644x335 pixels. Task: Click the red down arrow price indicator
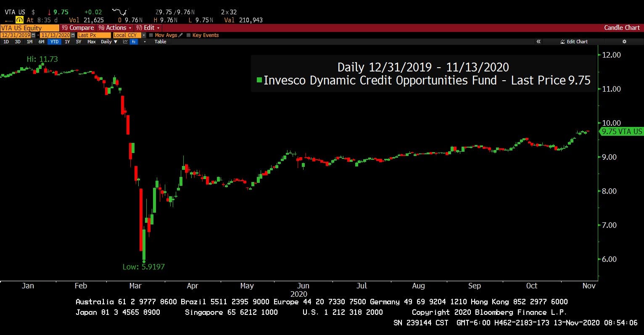[x=49, y=12]
